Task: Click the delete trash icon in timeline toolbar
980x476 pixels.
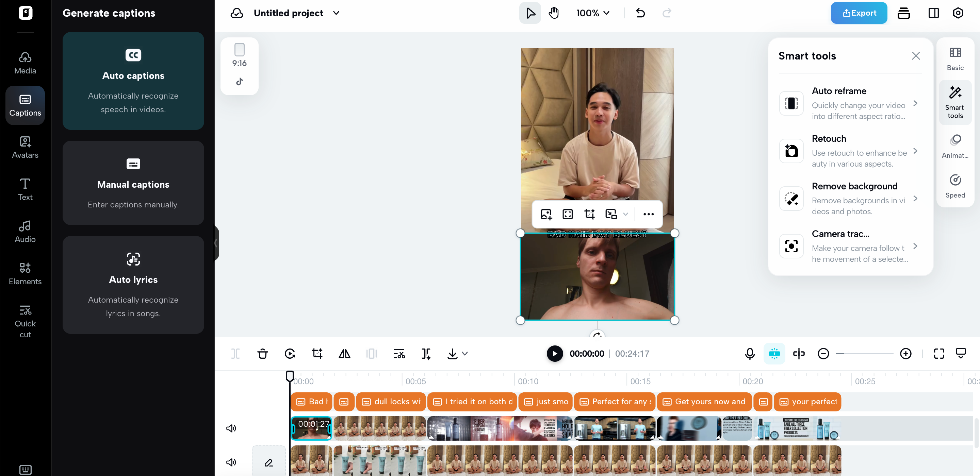Action: click(262, 354)
